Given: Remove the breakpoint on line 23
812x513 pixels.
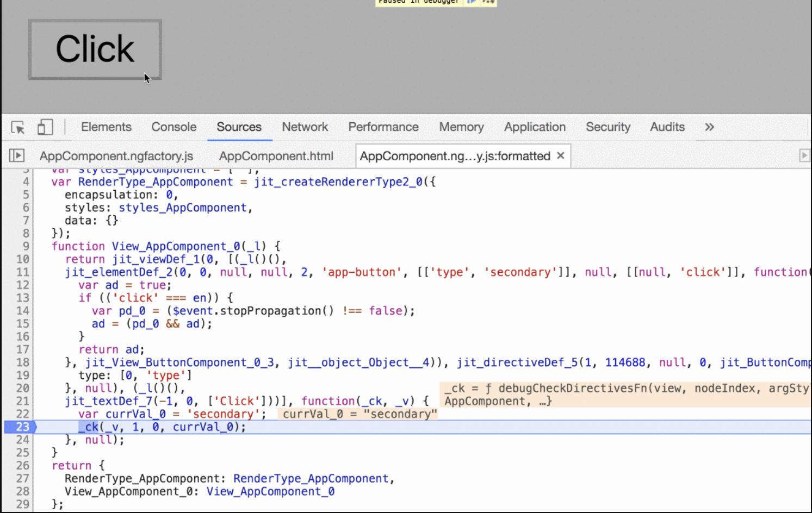Looking at the screenshot, I should pos(21,427).
